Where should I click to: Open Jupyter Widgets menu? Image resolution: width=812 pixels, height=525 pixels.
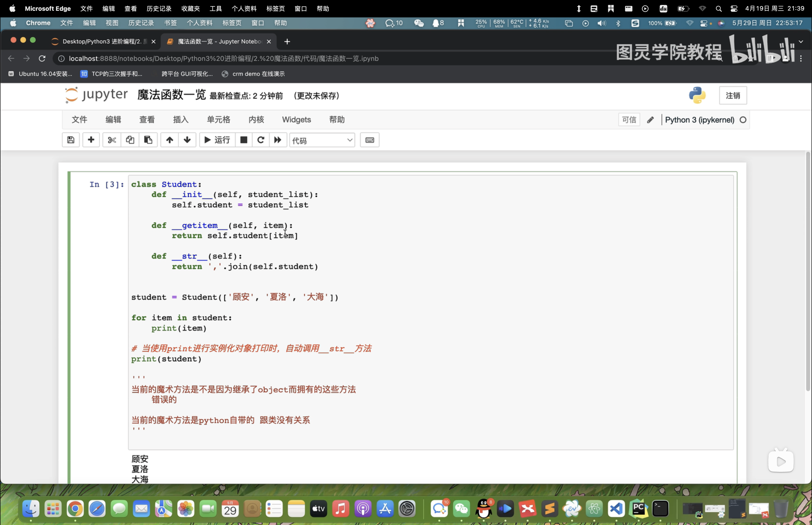coord(297,120)
